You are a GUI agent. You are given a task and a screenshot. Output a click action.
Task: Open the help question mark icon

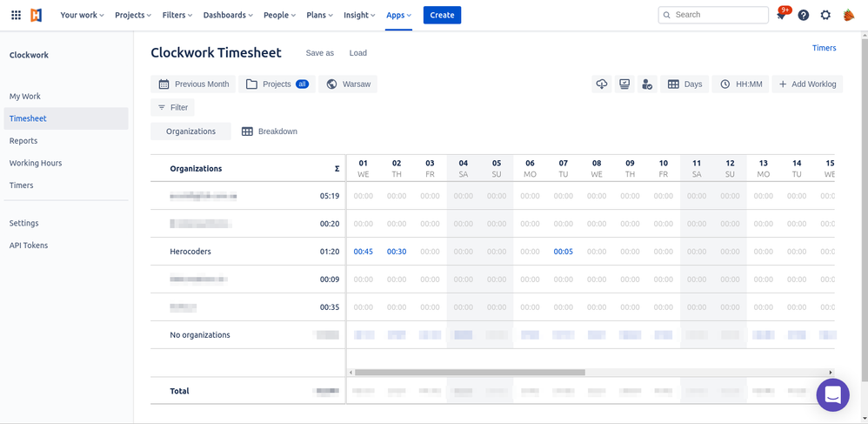tap(804, 15)
